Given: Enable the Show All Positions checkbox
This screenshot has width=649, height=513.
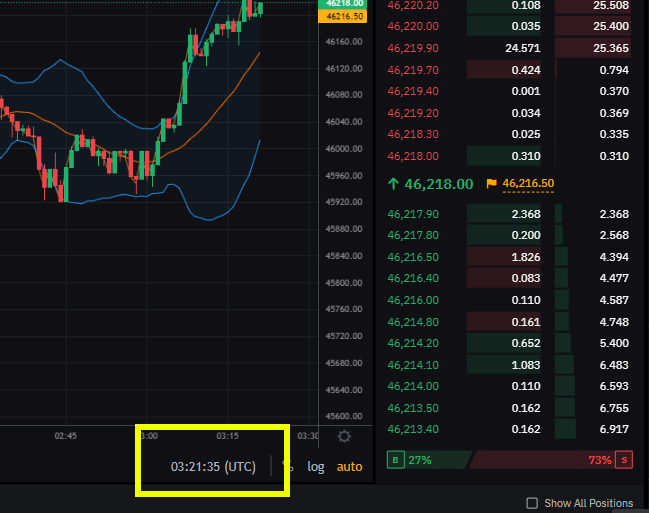Looking at the screenshot, I should pos(532,503).
